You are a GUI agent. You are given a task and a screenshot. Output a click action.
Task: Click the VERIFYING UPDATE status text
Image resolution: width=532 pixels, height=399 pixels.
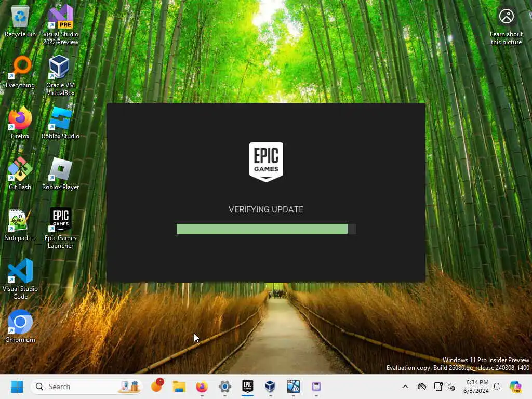(266, 210)
